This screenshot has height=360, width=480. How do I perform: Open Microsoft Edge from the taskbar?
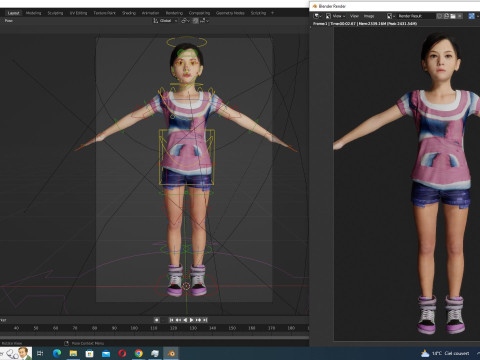(57, 353)
